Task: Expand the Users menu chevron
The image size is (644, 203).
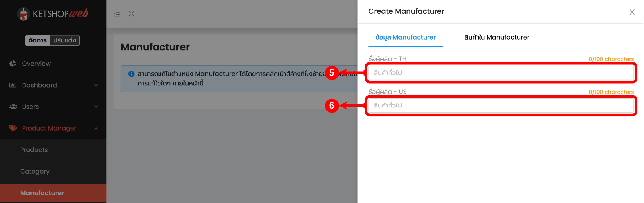Action: click(96, 107)
